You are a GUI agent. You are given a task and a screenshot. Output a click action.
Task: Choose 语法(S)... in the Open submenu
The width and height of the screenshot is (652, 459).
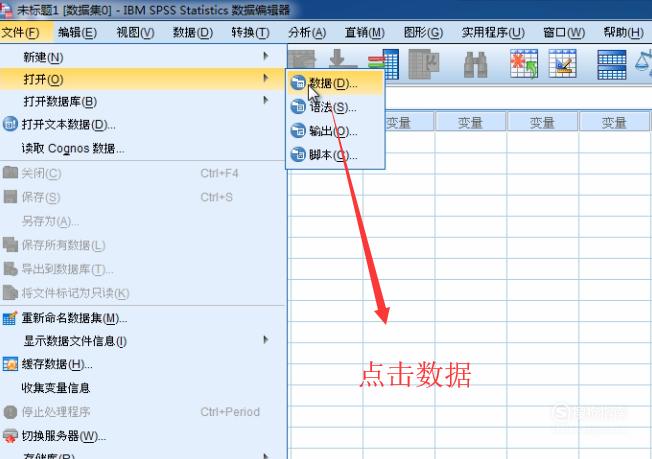[x=335, y=107]
